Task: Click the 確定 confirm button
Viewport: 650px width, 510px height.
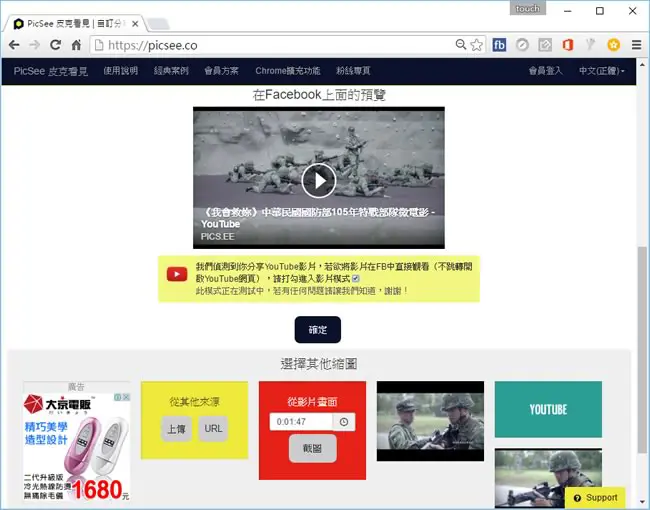Action: (318, 330)
